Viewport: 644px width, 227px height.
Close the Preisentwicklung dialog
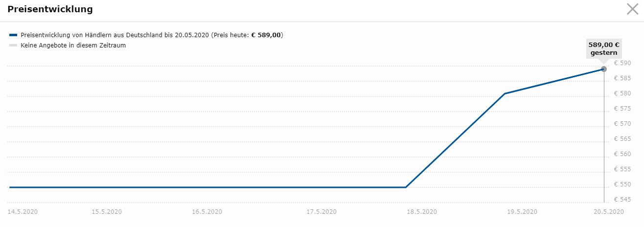(632, 9)
